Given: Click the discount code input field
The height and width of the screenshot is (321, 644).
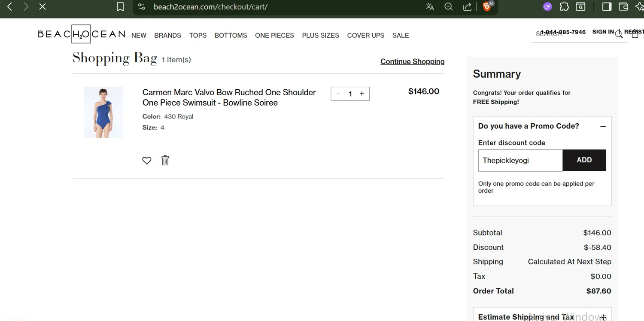Looking at the screenshot, I should [520, 160].
